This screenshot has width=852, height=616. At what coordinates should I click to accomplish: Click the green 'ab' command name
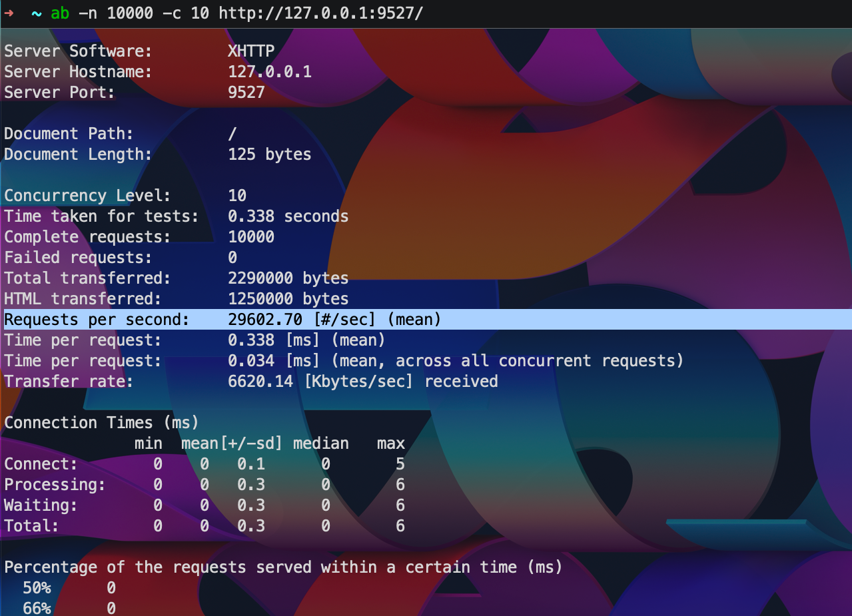(60, 14)
